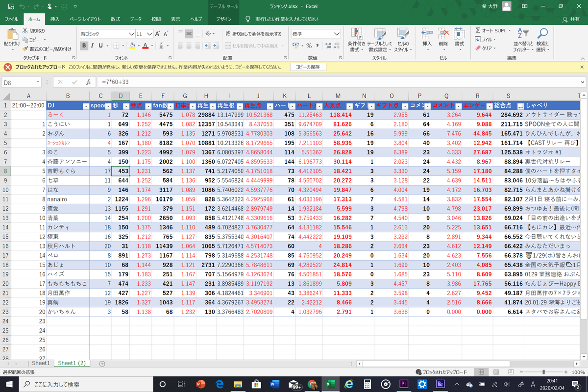The height and width of the screenshot is (392, 588).
Task: Switch to the Formulas (数式) tab
Action: 116,19
